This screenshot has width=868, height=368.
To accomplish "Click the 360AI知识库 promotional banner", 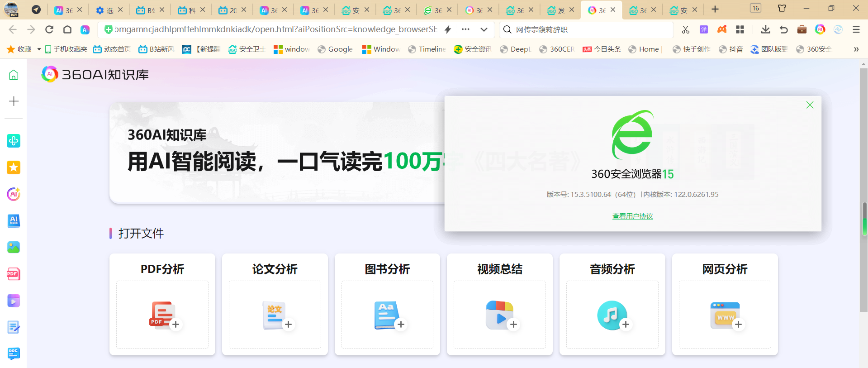I will tap(277, 153).
